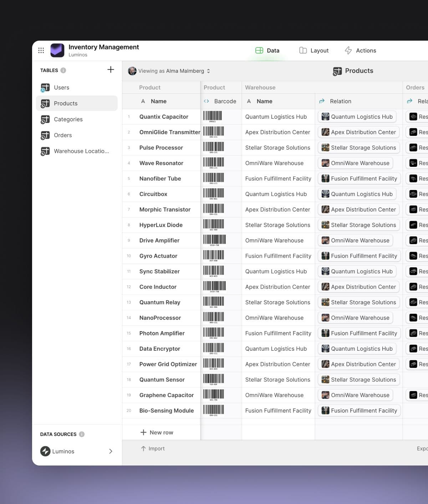The image size is (428, 504).
Task: Click the Import button
Action: tap(153, 448)
